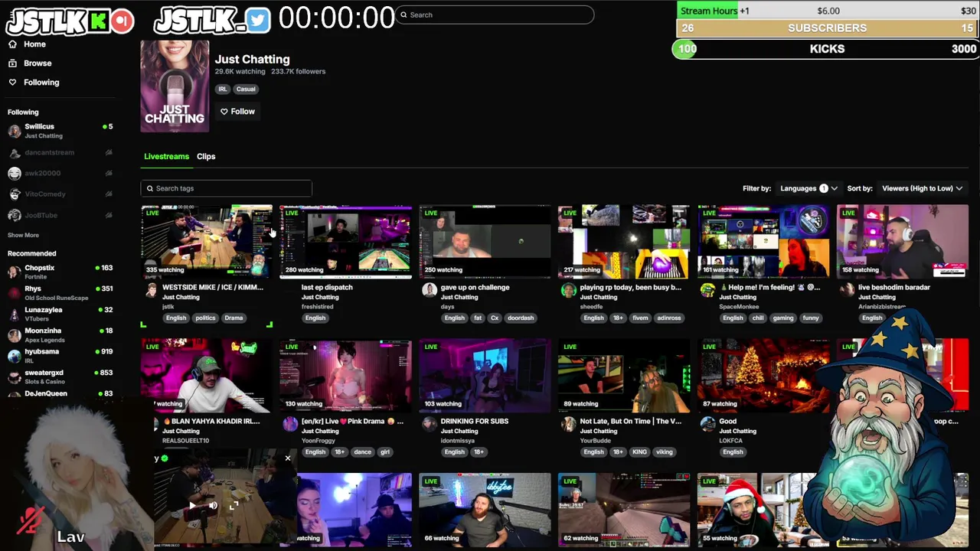The image size is (980, 551).
Task: Open stream thumbnail with 335 watching
Action: point(207,240)
